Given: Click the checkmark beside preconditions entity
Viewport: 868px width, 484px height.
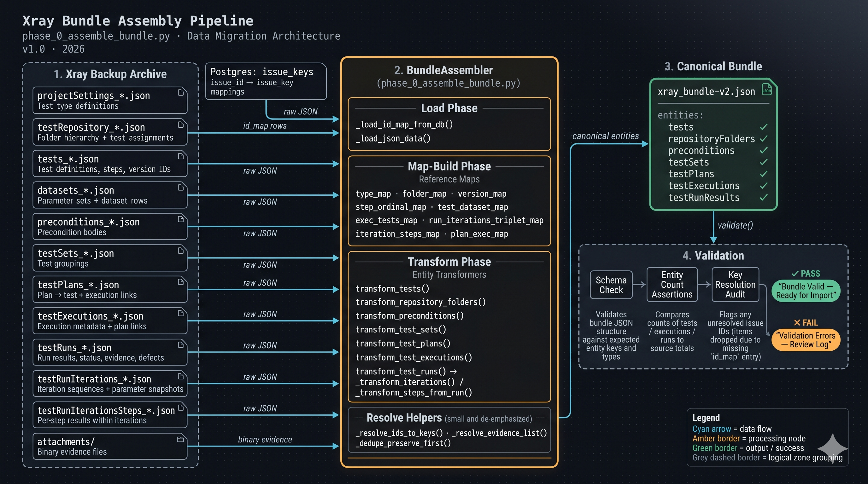Looking at the screenshot, I should [764, 150].
